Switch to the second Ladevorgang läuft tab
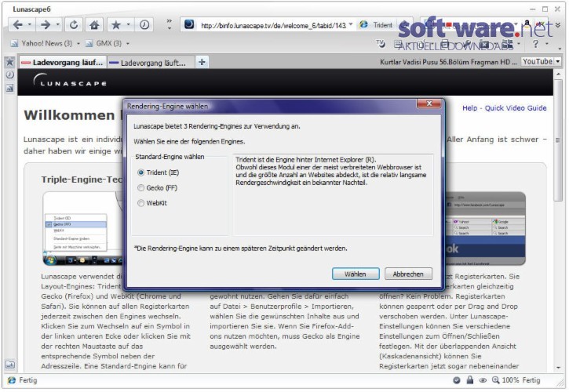Viewport: 569px width, 392px height. (x=150, y=63)
